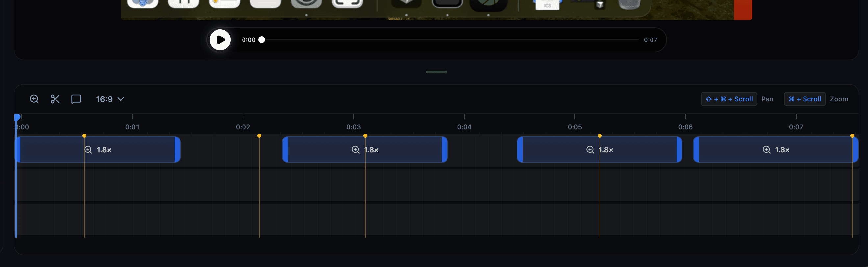Click the Cmd+Scroll zoom shortcut badge
868x267 pixels.
tap(804, 99)
